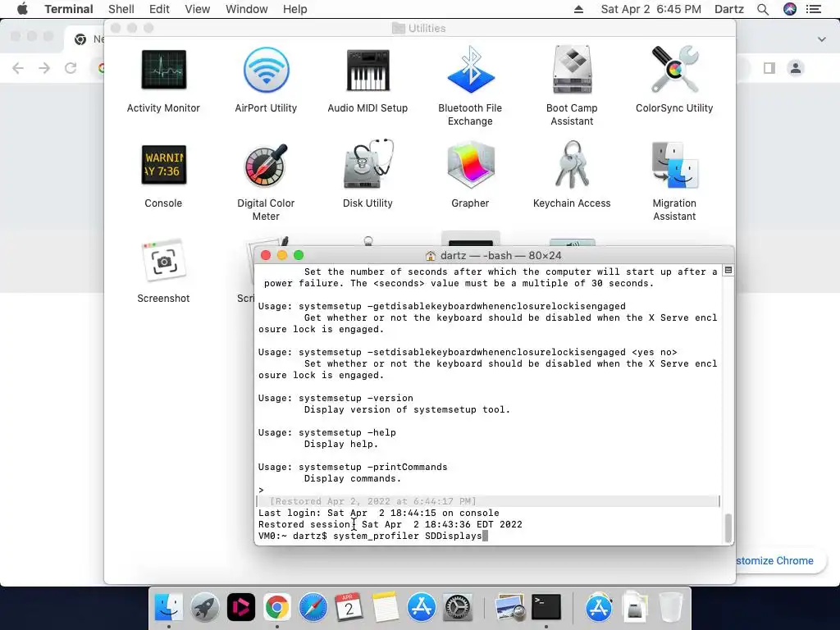Click the date and time in menu bar
Screen dimensions: 840x630
click(651, 9)
